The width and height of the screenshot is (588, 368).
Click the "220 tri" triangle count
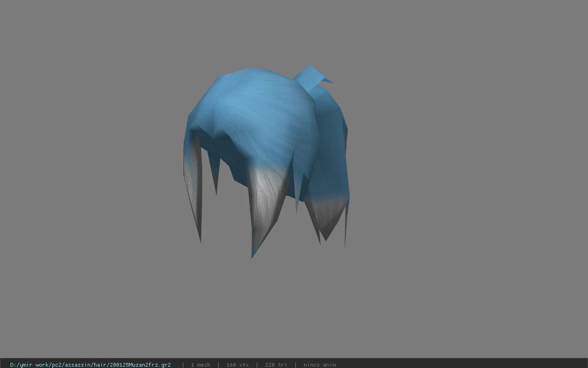coord(276,365)
